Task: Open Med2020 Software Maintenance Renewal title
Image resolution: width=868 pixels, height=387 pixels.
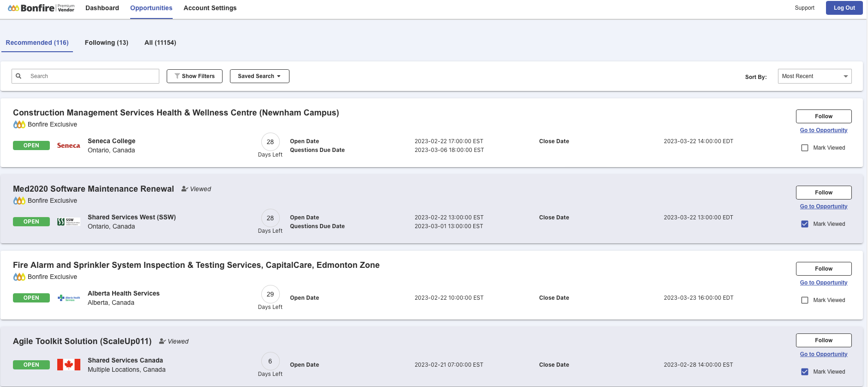Action: tap(93, 189)
